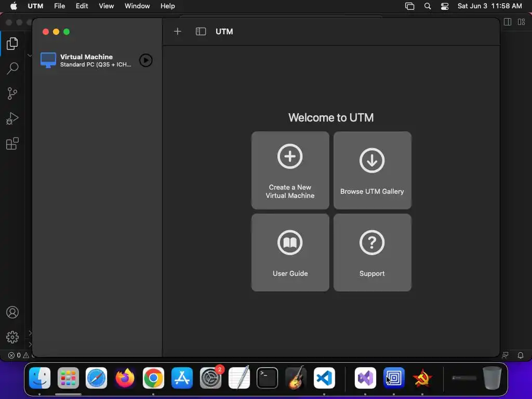Viewport: 532px width, 399px height.
Task: Open Visual Studio Code from the dock
Action: [324, 378]
